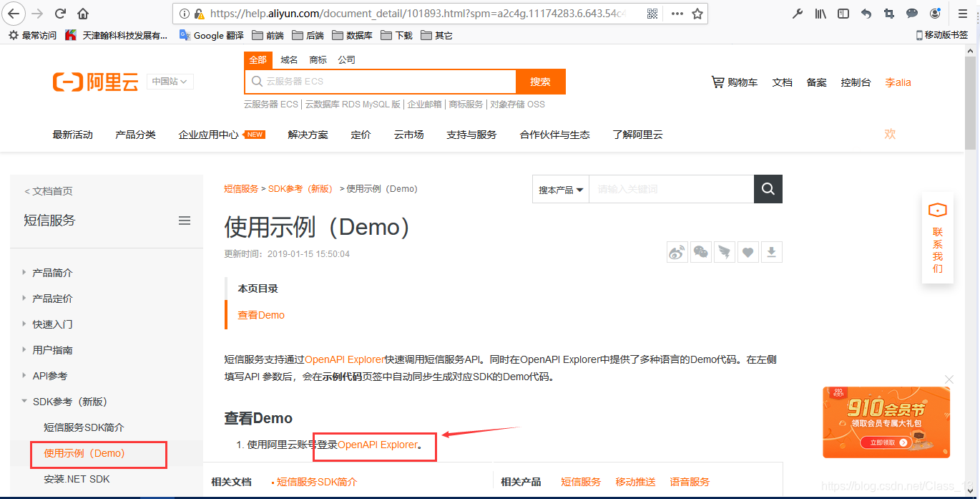The image size is (980, 499).
Task: Click the 910会员节 立即领取 banner
Action: pyautogui.click(x=886, y=422)
